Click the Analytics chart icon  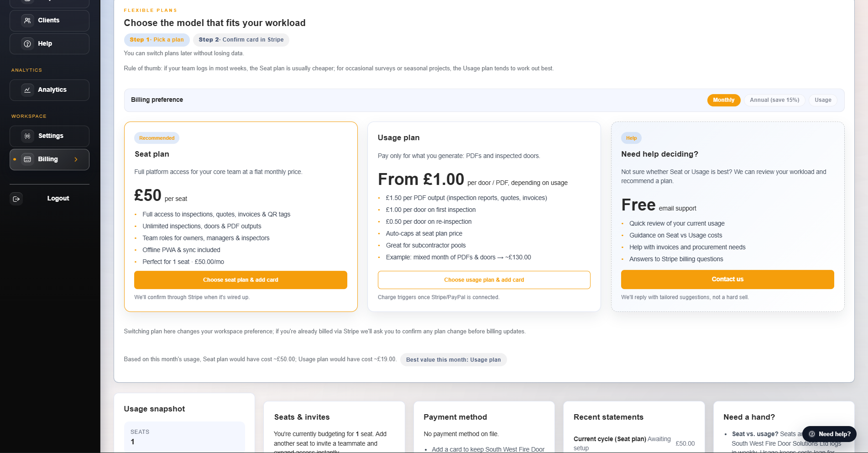pos(27,90)
